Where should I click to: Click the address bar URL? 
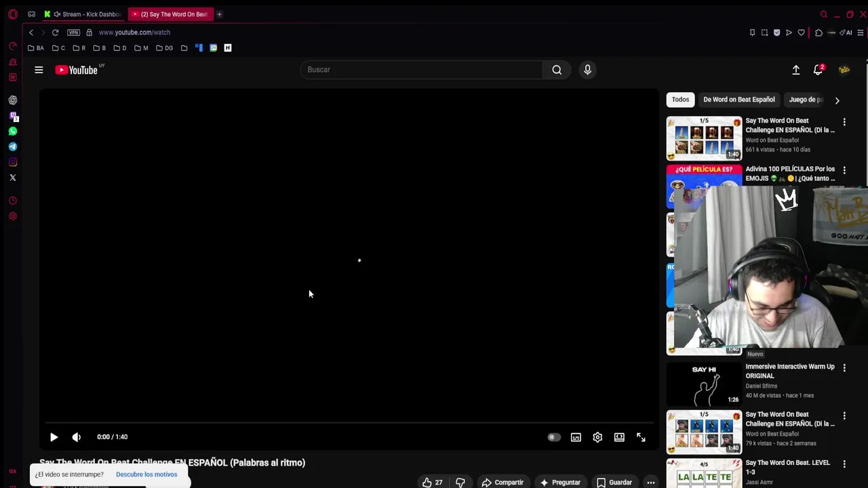coord(134,33)
